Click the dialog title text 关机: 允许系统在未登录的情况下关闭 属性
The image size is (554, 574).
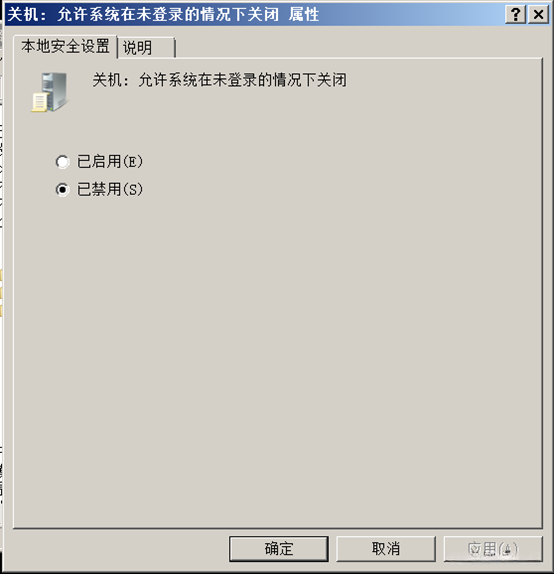pyautogui.click(x=163, y=15)
